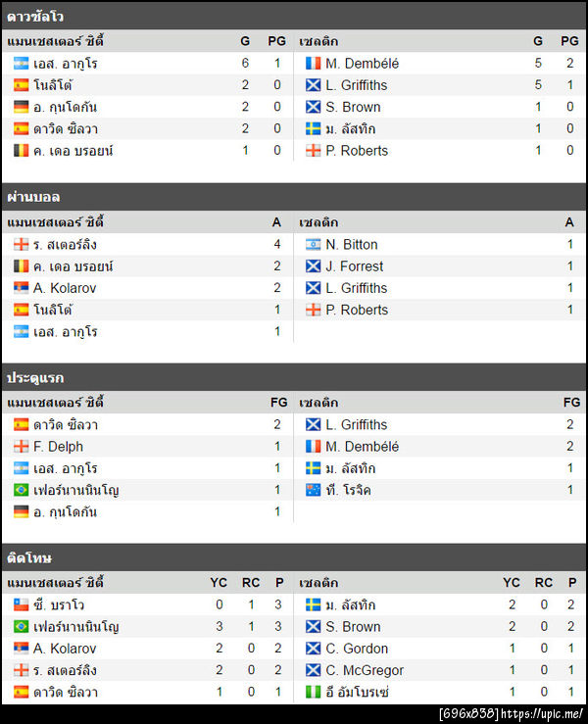
Task: Click the Australia flag next to ที. โรจิค
Action: tap(314, 490)
